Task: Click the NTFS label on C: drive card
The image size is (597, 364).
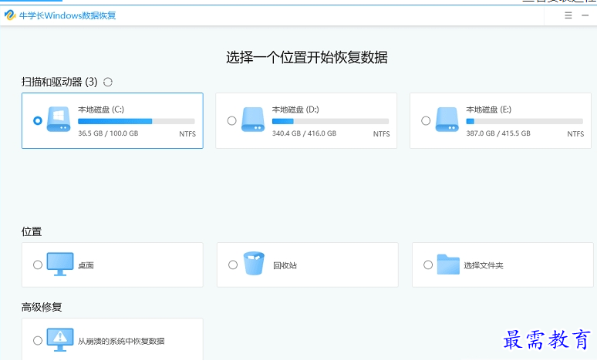Action: [187, 134]
